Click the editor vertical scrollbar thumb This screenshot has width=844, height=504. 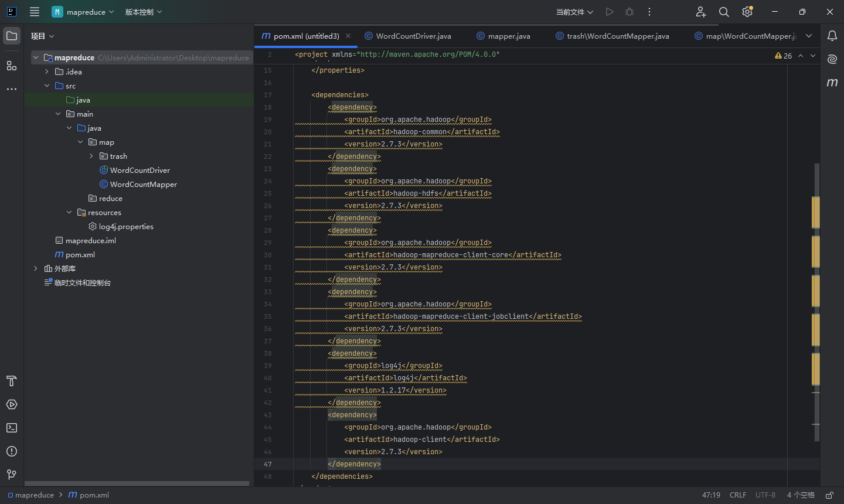click(817, 302)
